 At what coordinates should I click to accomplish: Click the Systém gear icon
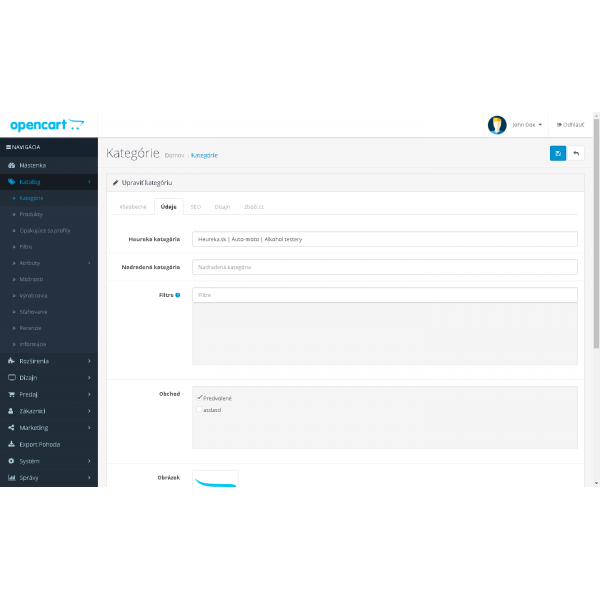[11, 461]
